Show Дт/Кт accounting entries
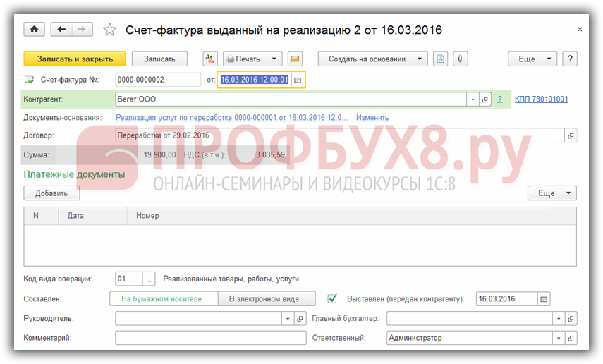The image size is (603, 364). pos(210,59)
